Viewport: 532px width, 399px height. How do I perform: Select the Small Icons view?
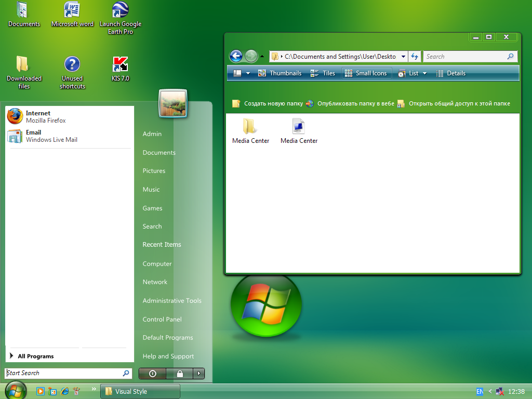tap(366, 73)
